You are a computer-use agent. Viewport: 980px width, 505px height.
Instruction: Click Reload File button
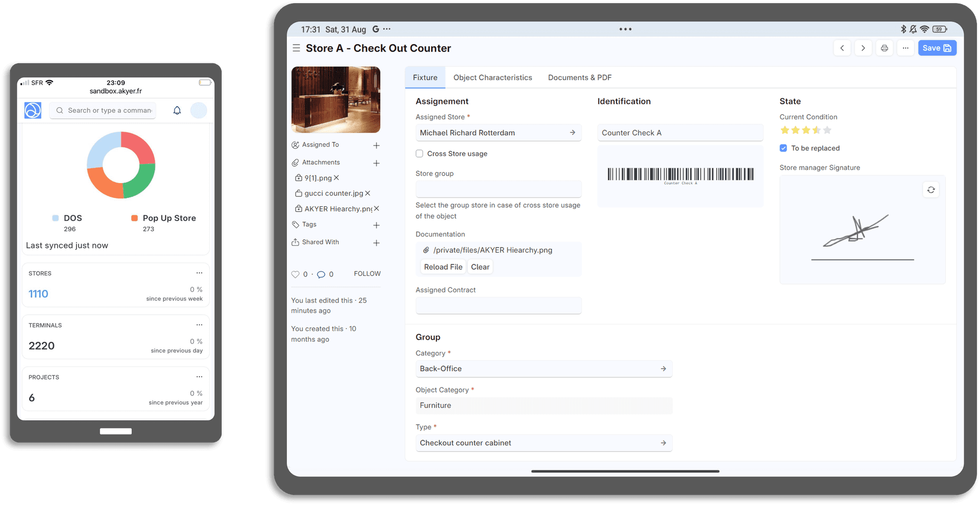click(x=443, y=267)
